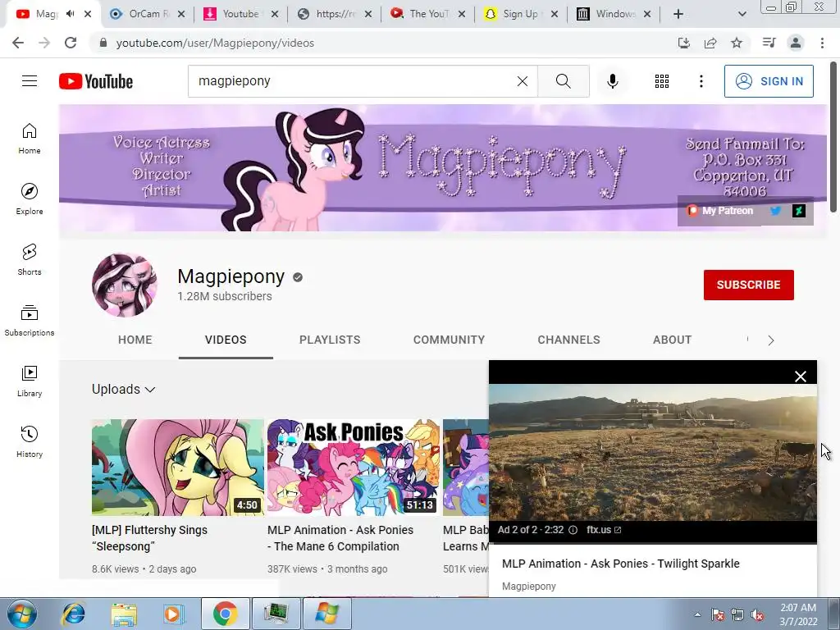Switch to HOME channel tab

(x=135, y=340)
